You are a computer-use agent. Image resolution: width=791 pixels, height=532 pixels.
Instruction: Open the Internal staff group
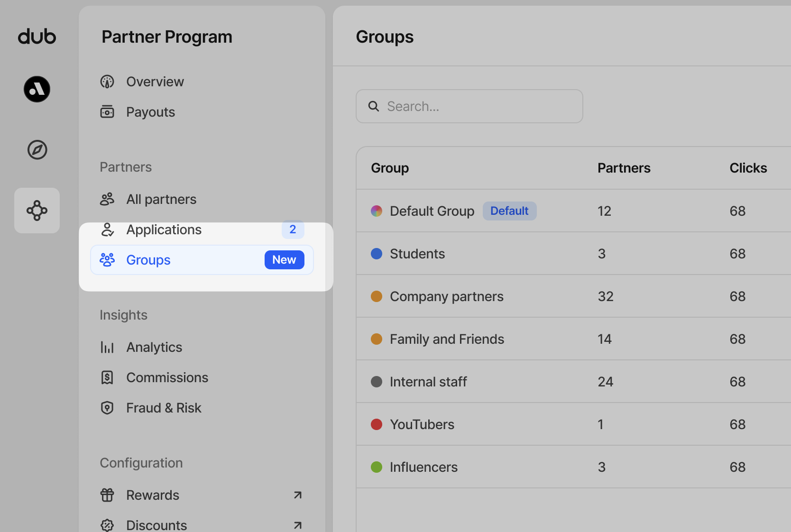click(x=574, y=382)
